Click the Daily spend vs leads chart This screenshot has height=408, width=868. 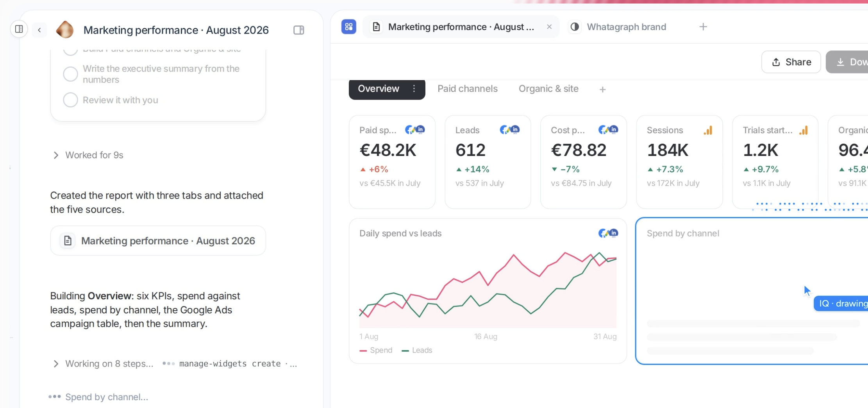(x=488, y=291)
